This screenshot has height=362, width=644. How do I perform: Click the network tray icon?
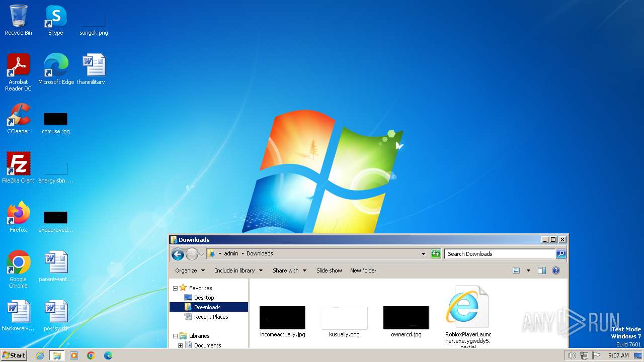pyautogui.click(x=584, y=355)
